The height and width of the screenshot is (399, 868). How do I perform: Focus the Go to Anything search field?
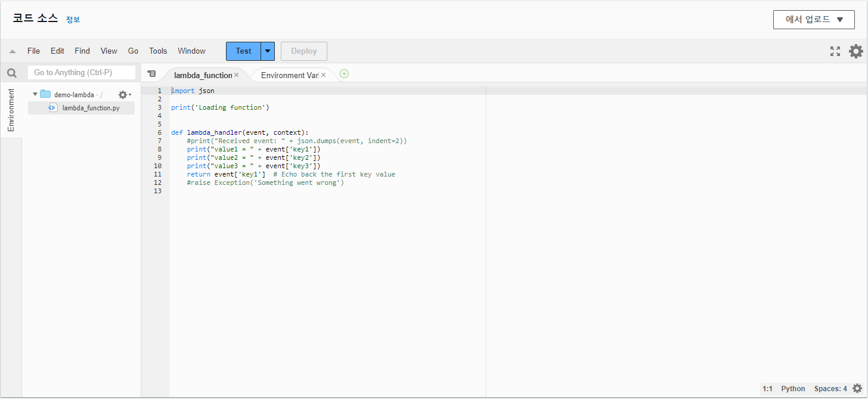click(x=81, y=73)
